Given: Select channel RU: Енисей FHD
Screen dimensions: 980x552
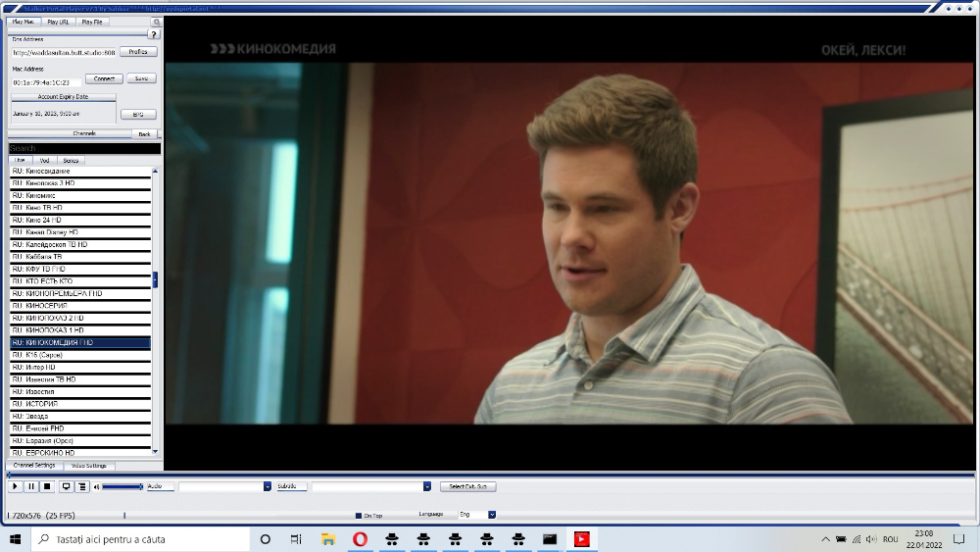Looking at the screenshot, I should pos(80,428).
